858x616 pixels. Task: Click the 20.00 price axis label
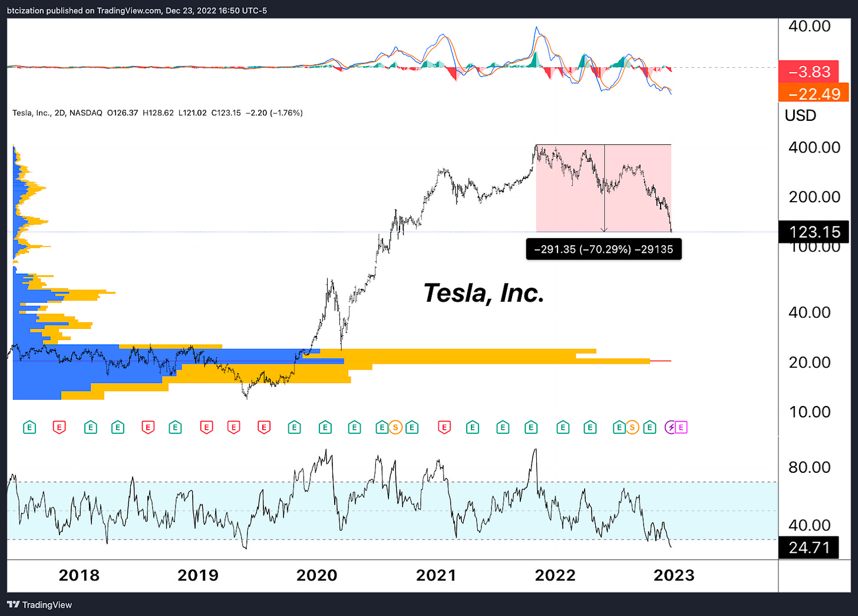click(810, 363)
